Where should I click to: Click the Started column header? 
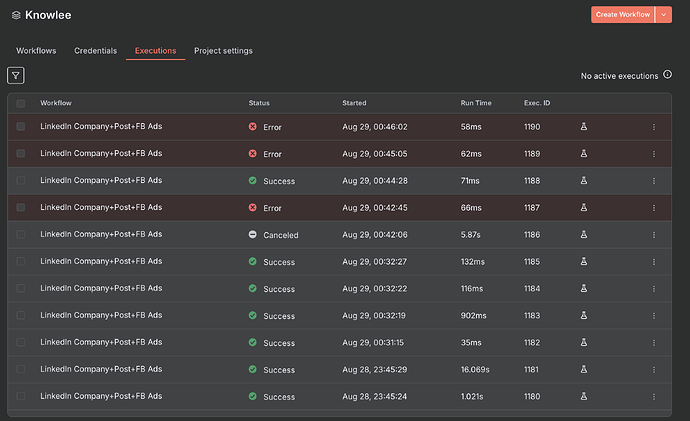point(354,103)
